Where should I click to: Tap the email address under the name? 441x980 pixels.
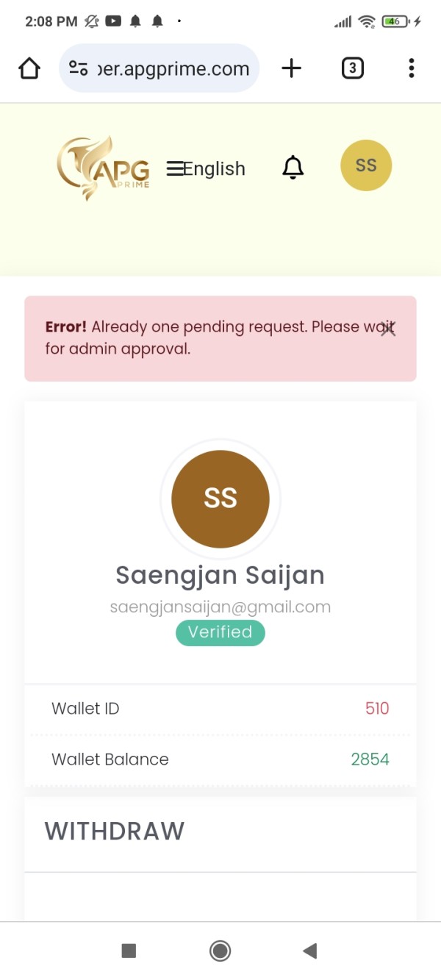pyautogui.click(x=220, y=607)
